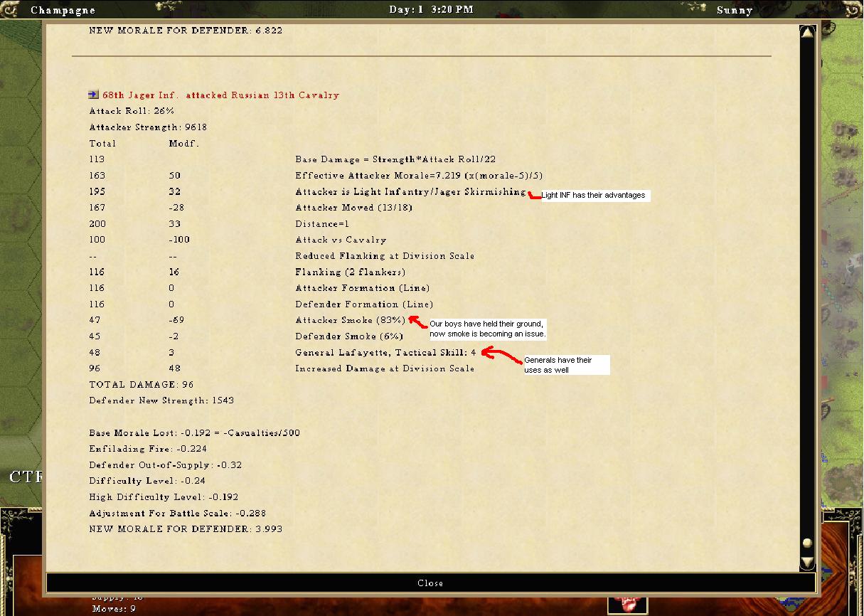Open the '68th Jager Inf. attacked Russian 13th Cavalry' heading

pos(221,95)
